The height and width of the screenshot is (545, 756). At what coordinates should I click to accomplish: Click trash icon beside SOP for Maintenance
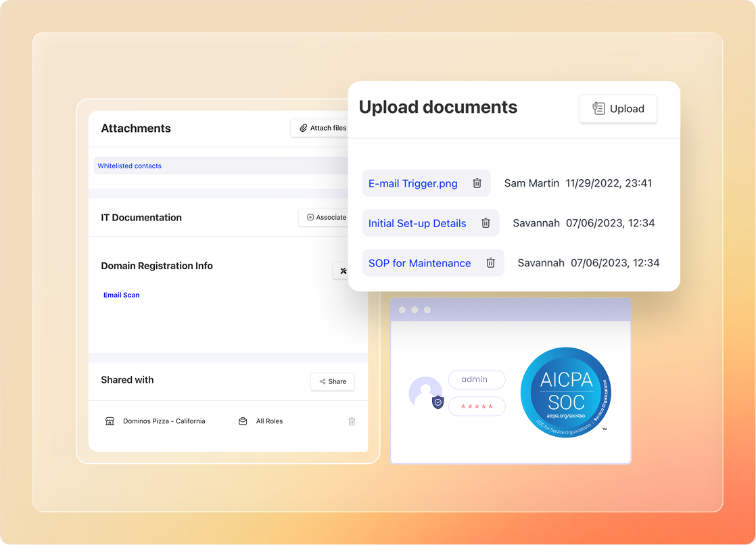click(x=491, y=263)
